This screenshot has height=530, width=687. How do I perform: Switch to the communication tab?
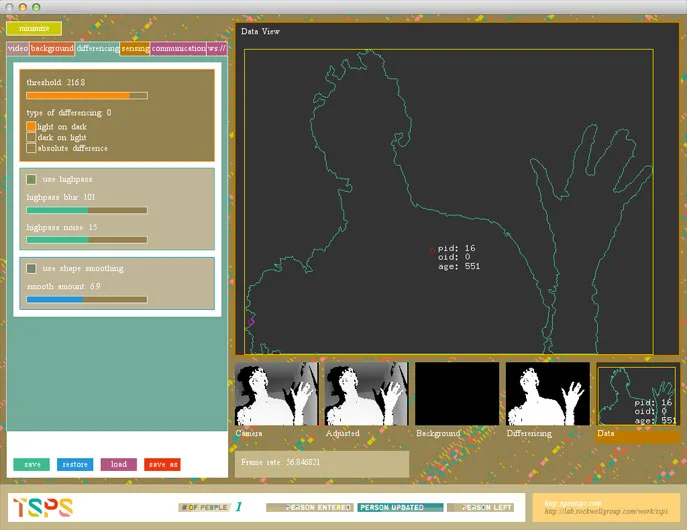pos(178,48)
